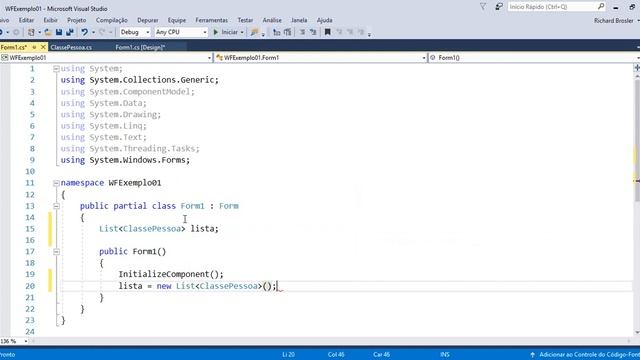This screenshot has width=640, height=360.
Task: Click the 'Form' base class name on line 13
Action: click(x=229, y=206)
